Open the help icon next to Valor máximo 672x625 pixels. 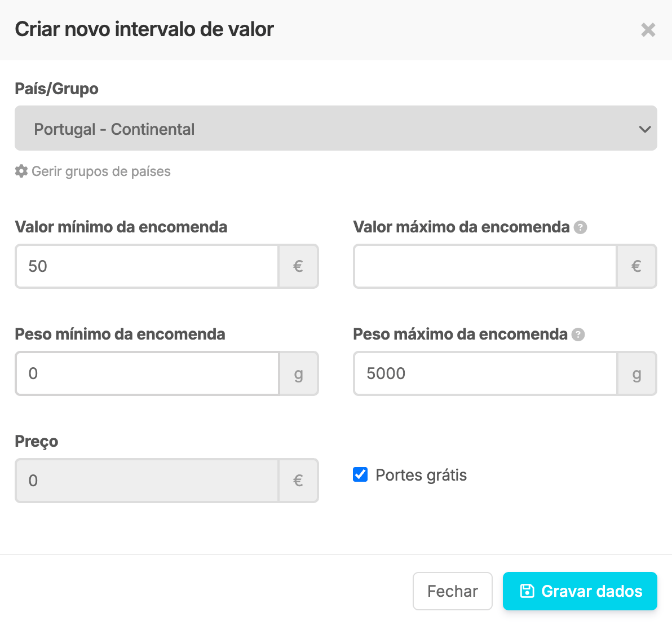(x=582, y=227)
